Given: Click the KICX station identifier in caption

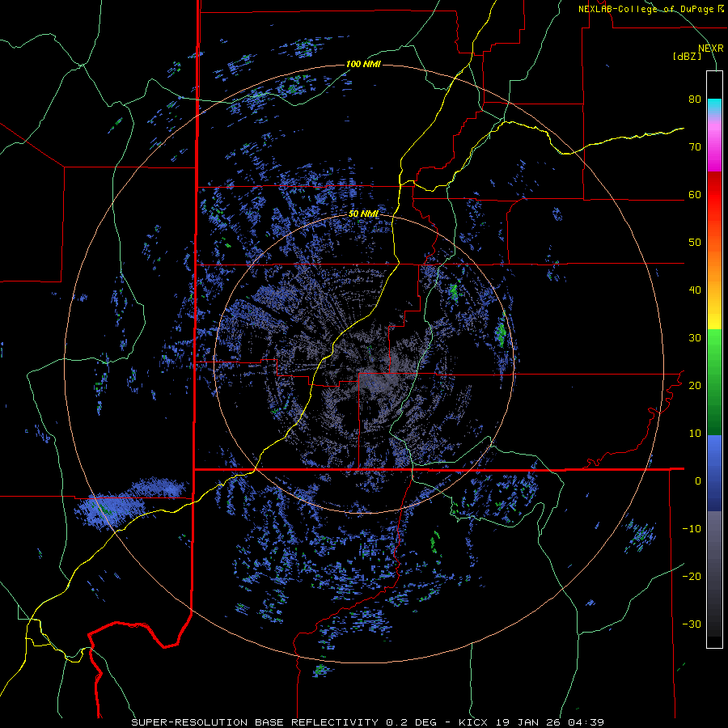Looking at the screenshot, I should (x=475, y=722).
